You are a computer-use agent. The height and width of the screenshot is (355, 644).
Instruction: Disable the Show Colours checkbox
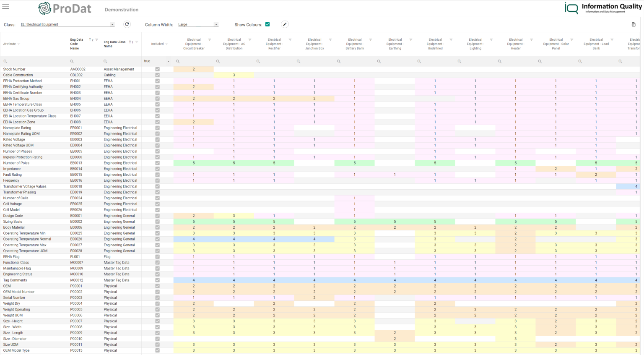point(267,24)
